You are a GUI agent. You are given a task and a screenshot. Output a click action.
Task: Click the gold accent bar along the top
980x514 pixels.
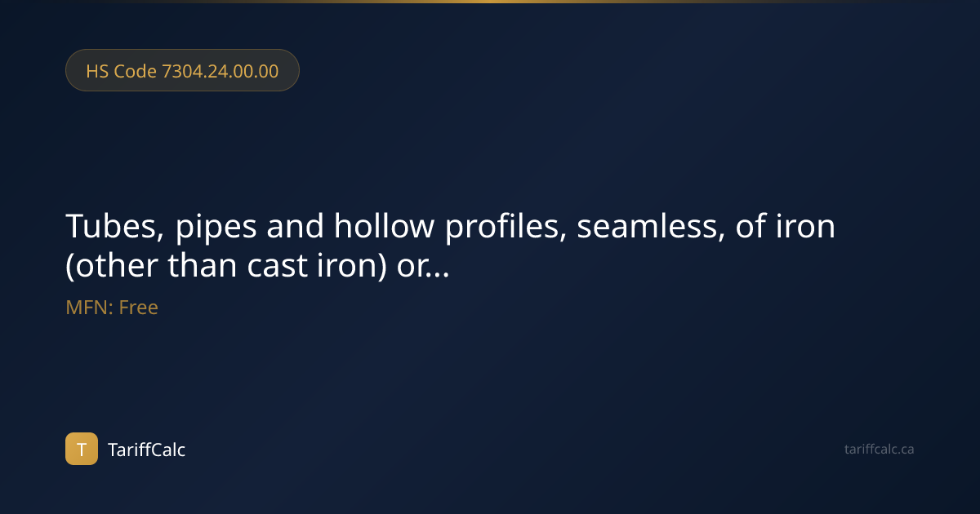coord(490,2)
